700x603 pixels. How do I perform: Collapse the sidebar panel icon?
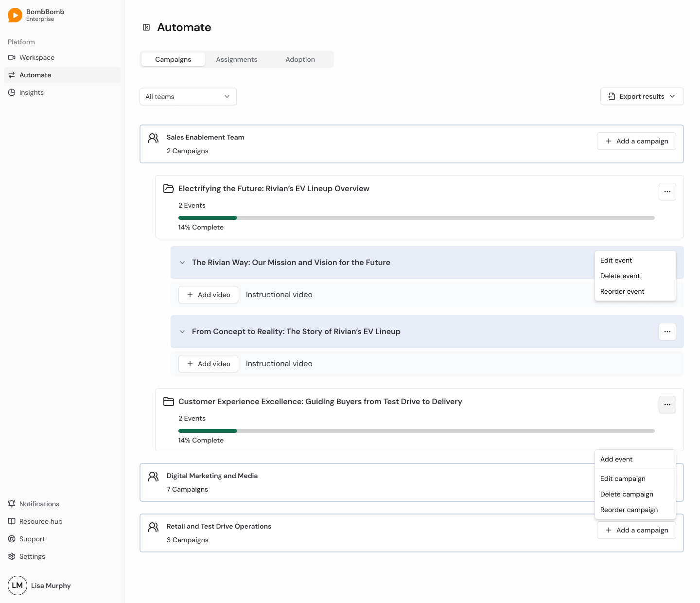point(146,27)
